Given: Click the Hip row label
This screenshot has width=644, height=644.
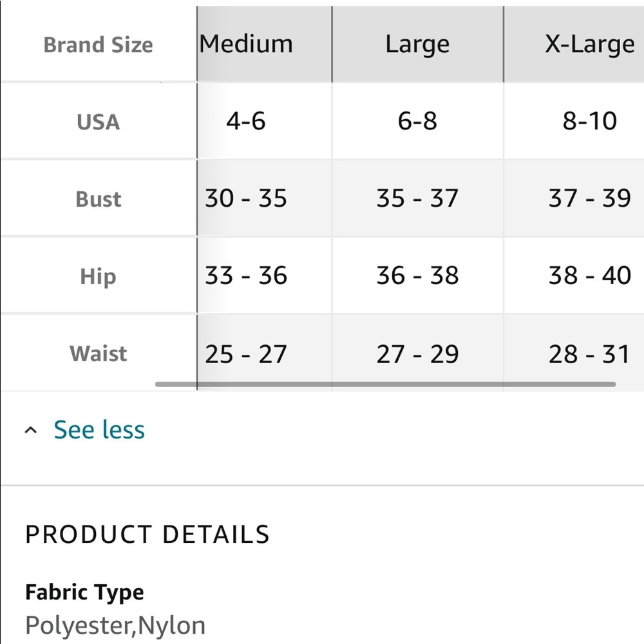Looking at the screenshot, I should [98, 276].
